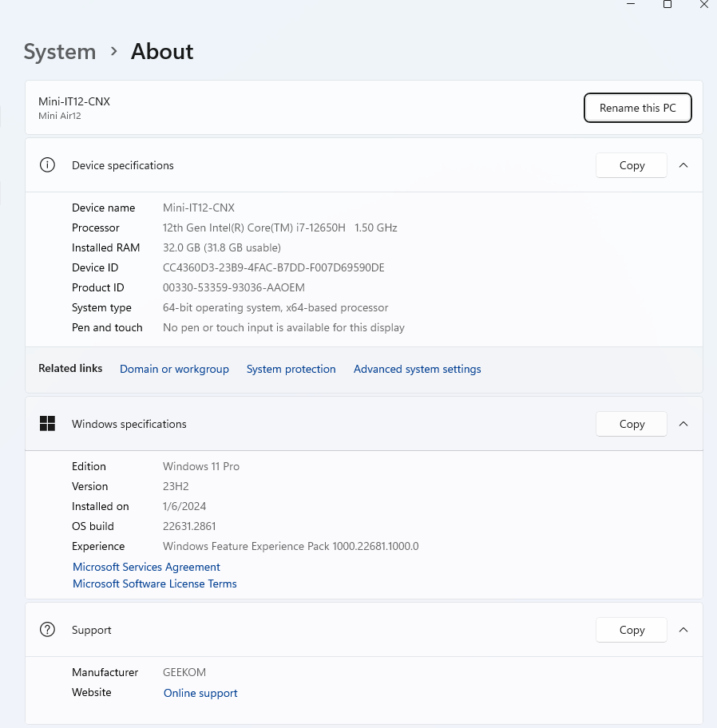Select the Mini-IT12-CNX device name value

pyautogui.click(x=199, y=208)
